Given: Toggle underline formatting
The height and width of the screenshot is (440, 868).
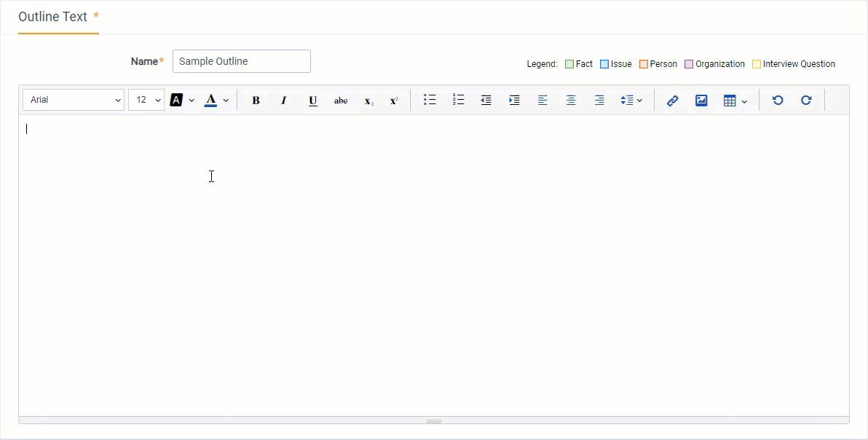Looking at the screenshot, I should [x=313, y=101].
